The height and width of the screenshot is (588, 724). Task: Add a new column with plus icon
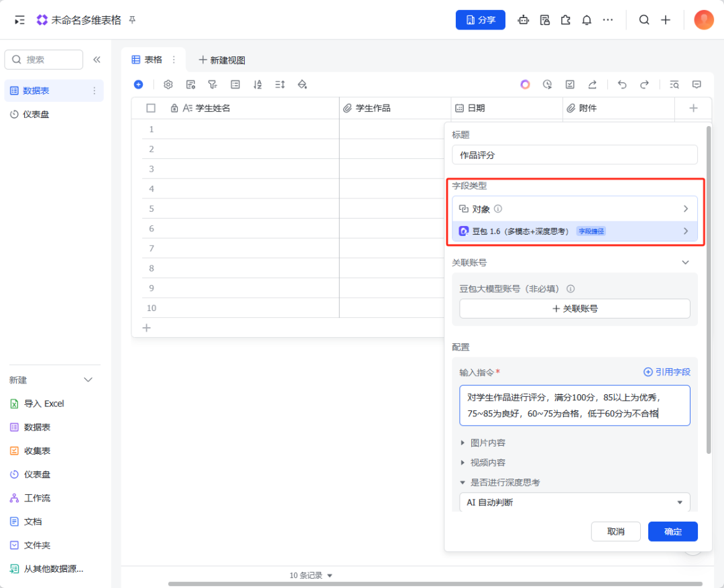pyautogui.click(x=693, y=108)
